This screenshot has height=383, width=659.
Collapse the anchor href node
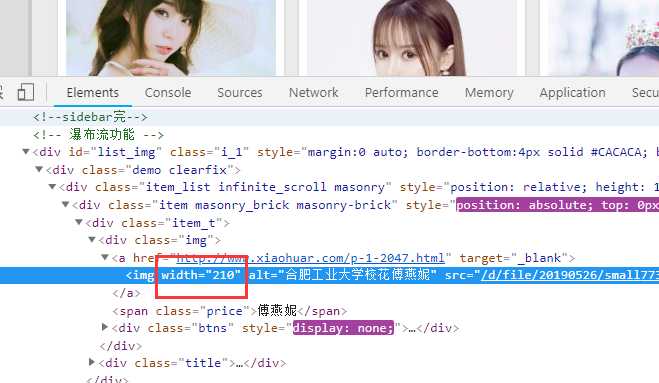105,257
